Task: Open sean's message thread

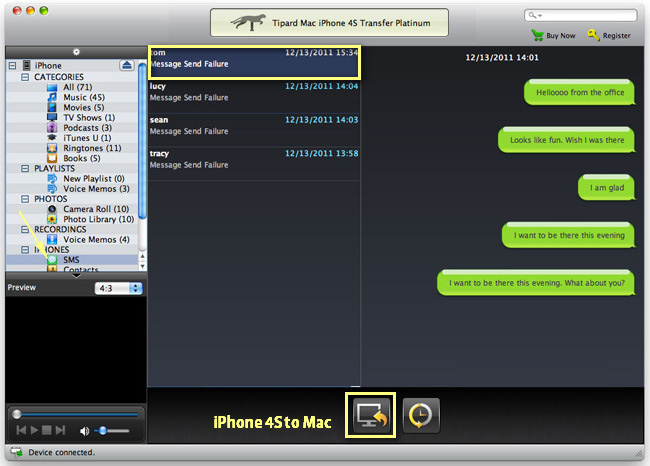Action: [x=254, y=130]
